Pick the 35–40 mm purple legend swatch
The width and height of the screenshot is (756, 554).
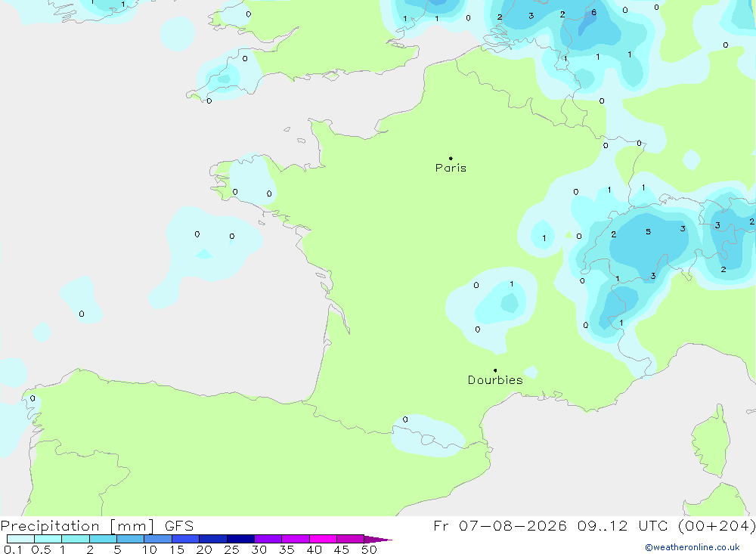(x=296, y=539)
